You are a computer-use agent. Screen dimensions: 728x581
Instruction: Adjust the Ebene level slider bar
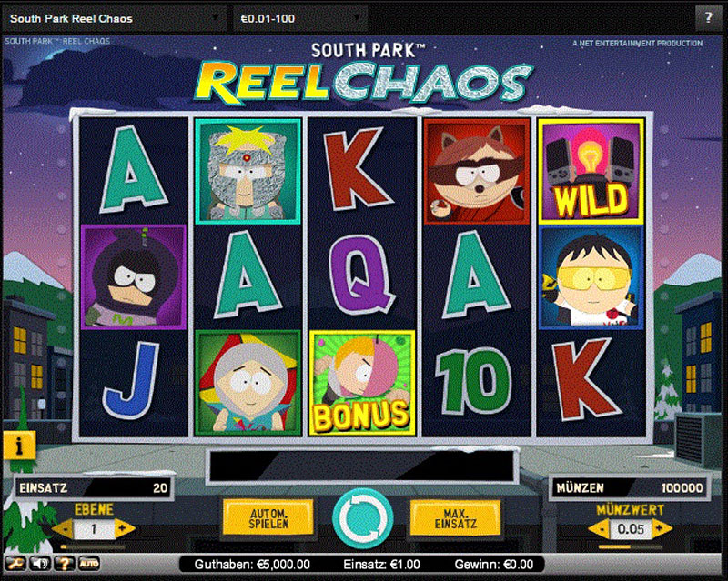[94, 546]
